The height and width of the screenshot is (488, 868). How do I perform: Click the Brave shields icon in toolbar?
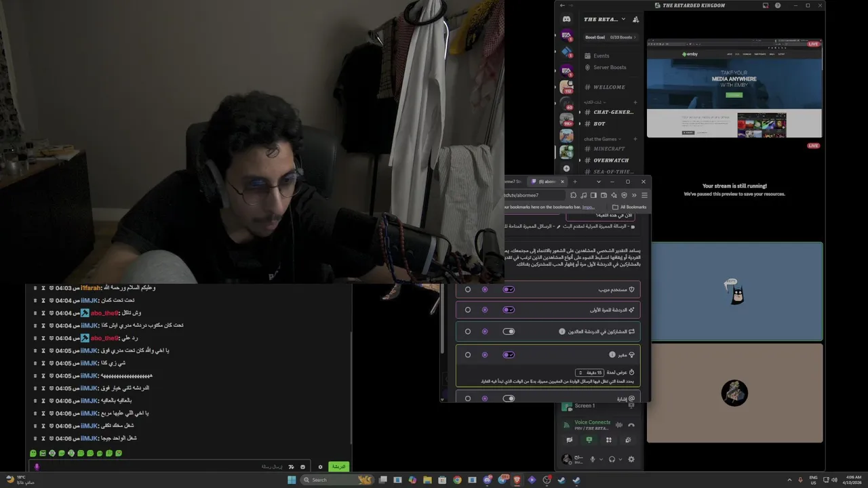point(624,195)
